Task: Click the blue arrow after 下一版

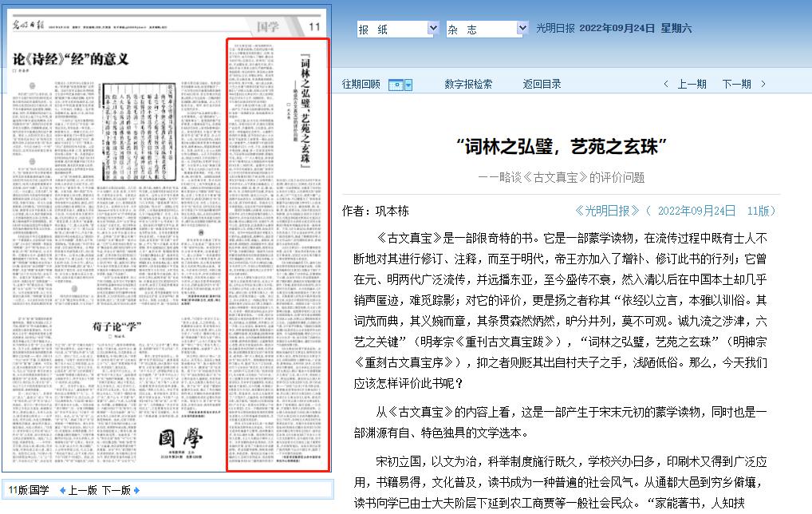Action: click(136, 490)
